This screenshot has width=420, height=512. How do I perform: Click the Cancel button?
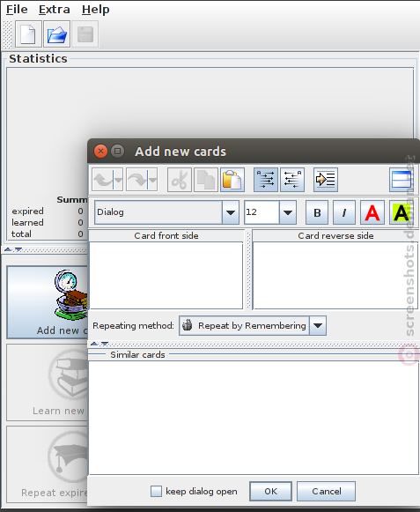326,491
